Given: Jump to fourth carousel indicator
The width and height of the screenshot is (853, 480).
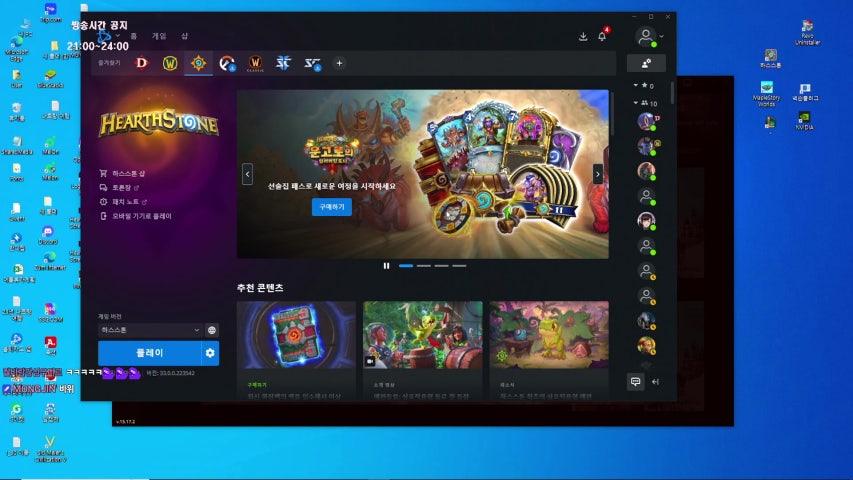Looking at the screenshot, I should click(459, 266).
